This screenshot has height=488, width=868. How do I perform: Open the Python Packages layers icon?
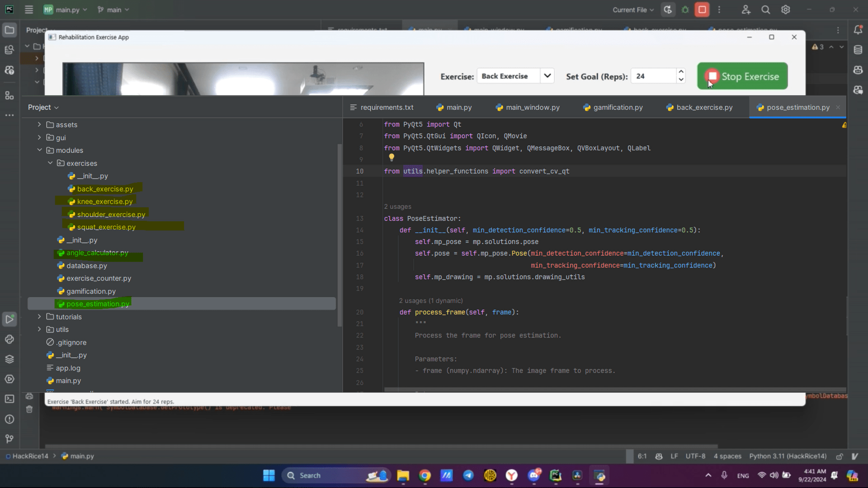(9, 359)
